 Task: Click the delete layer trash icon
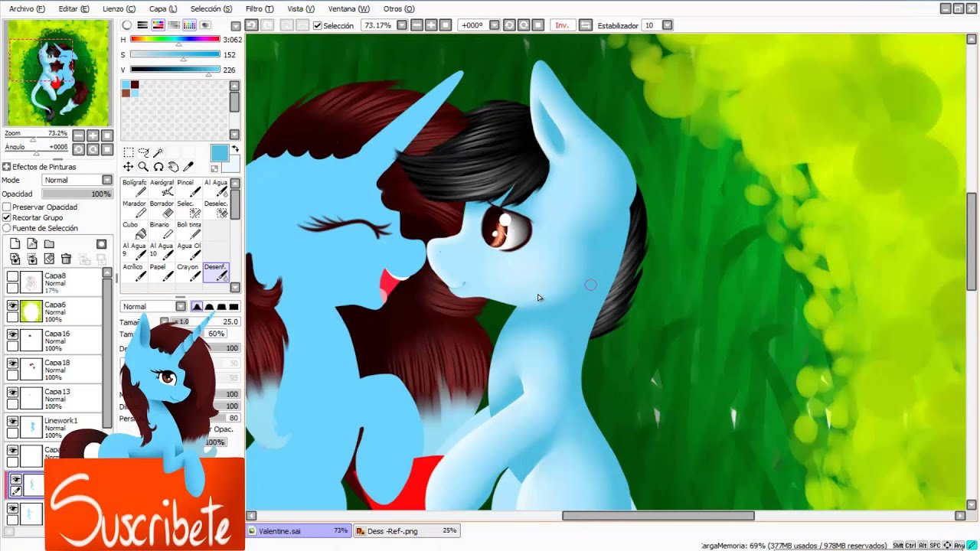pos(66,259)
